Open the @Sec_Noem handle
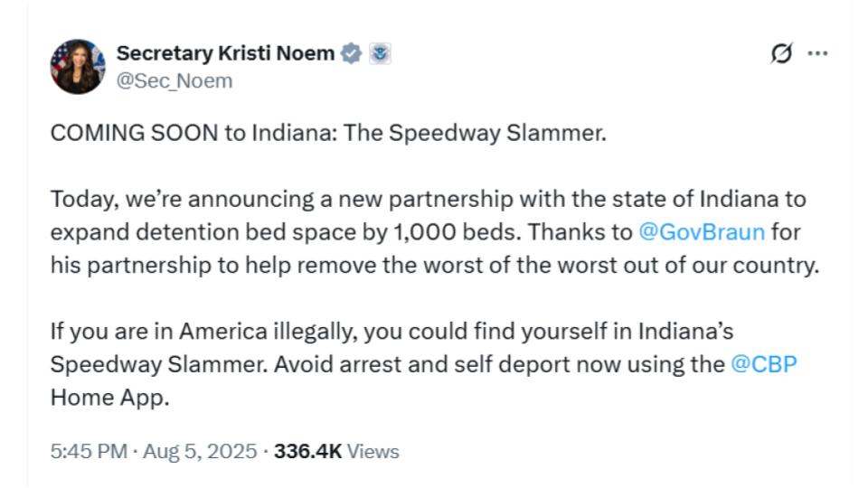 click(x=175, y=81)
